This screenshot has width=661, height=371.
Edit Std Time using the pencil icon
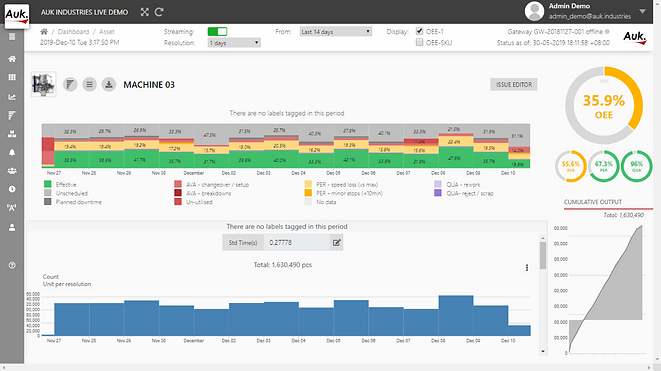tap(336, 242)
